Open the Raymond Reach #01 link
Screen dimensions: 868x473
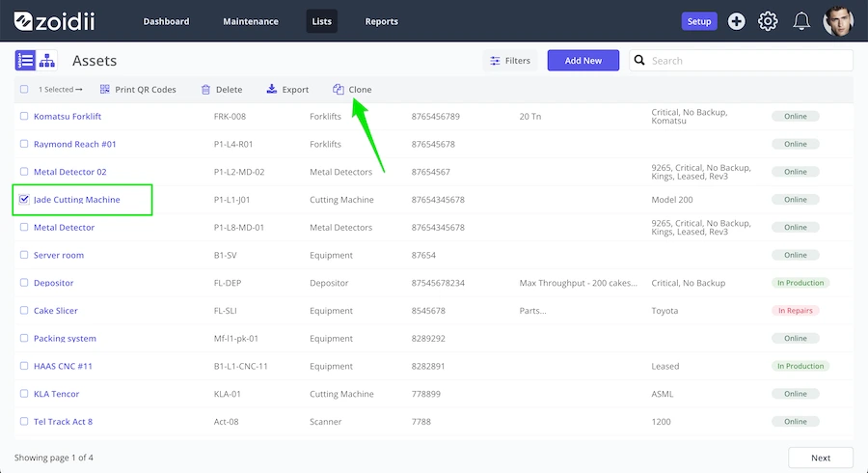pos(74,144)
